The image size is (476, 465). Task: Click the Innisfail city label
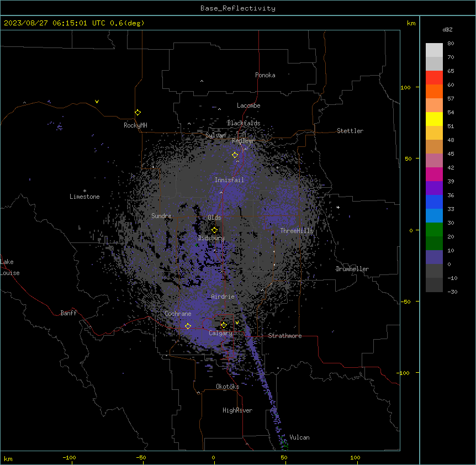pos(229,180)
